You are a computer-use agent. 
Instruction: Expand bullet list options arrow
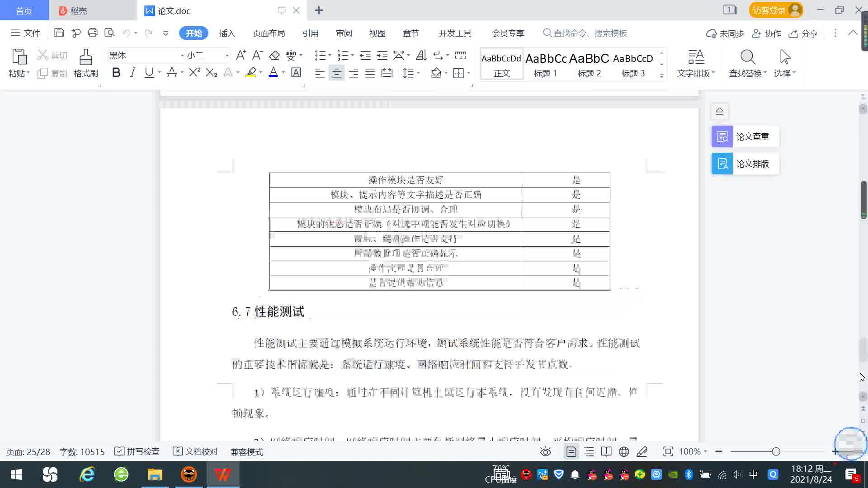coord(330,55)
